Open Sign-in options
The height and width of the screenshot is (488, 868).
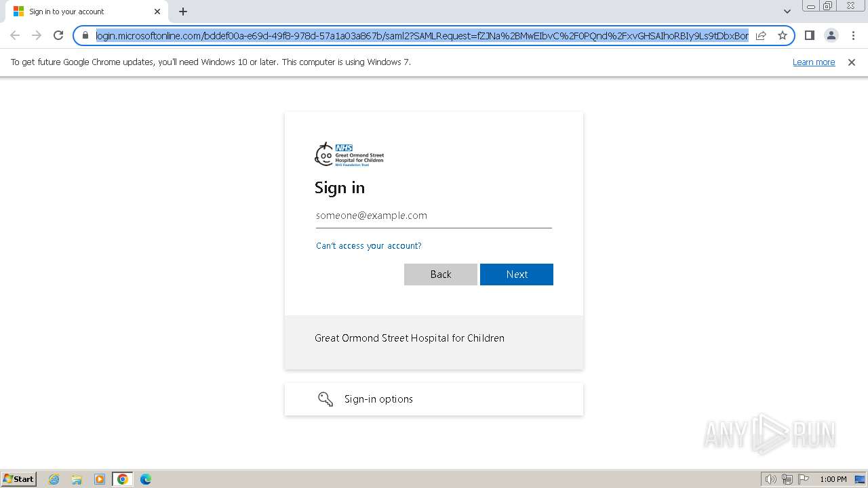pos(434,399)
